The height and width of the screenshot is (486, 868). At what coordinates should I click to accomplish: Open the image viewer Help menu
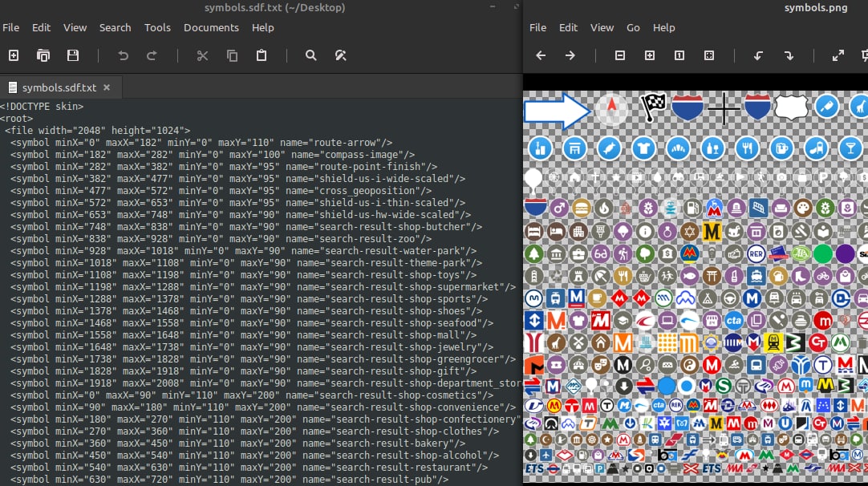pos(663,28)
